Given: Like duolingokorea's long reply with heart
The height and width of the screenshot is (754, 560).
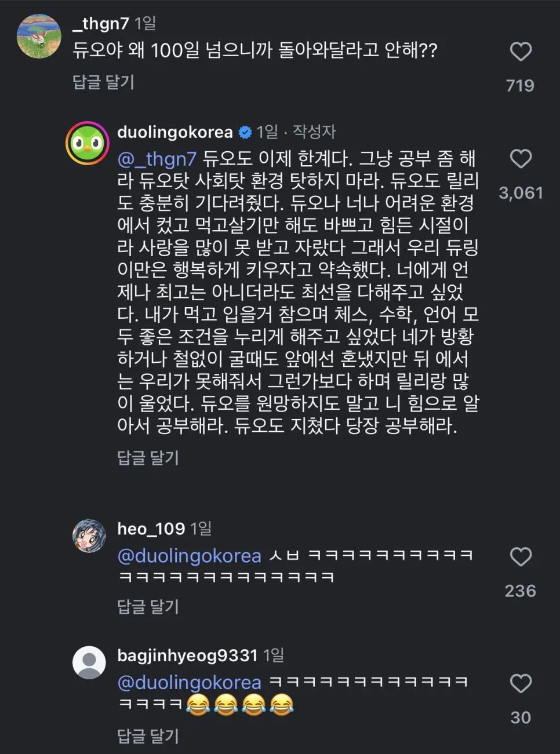Looking at the screenshot, I should pyautogui.click(x=521, y=159).
